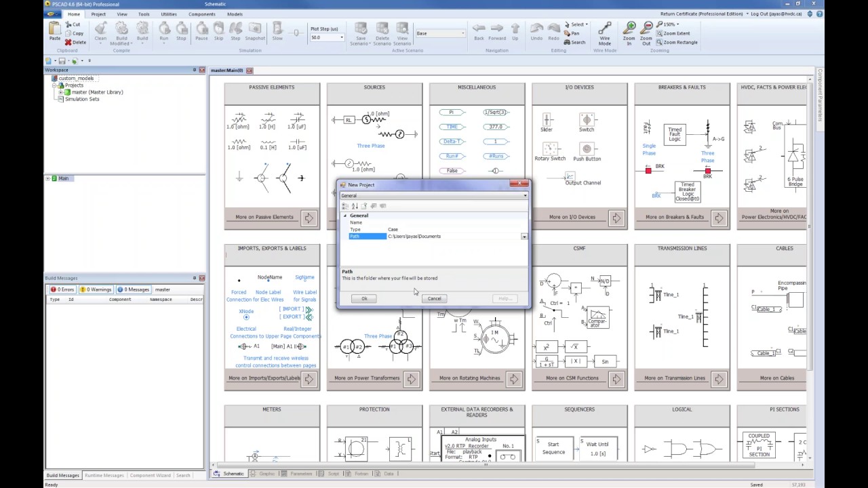This screenshot has width=868, height=488.
Task: Close the master:Main(0) document tab
Action: (250, 70)
